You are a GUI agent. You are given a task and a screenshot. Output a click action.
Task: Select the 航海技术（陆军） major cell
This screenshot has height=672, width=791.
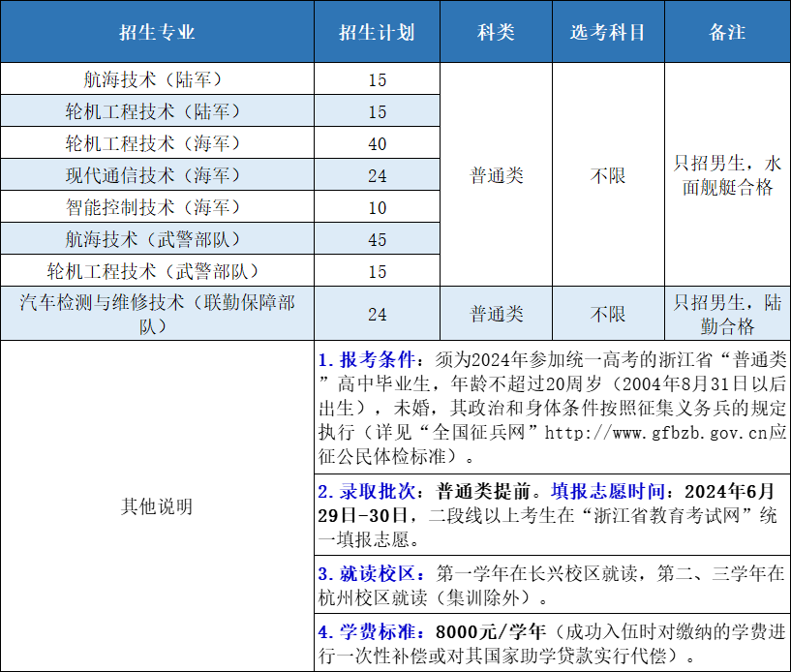pyautogui.click(x=157, y=79)
